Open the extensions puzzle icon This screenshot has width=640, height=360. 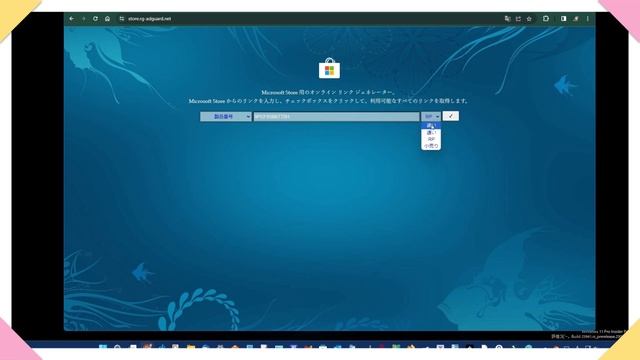point(546,19)
